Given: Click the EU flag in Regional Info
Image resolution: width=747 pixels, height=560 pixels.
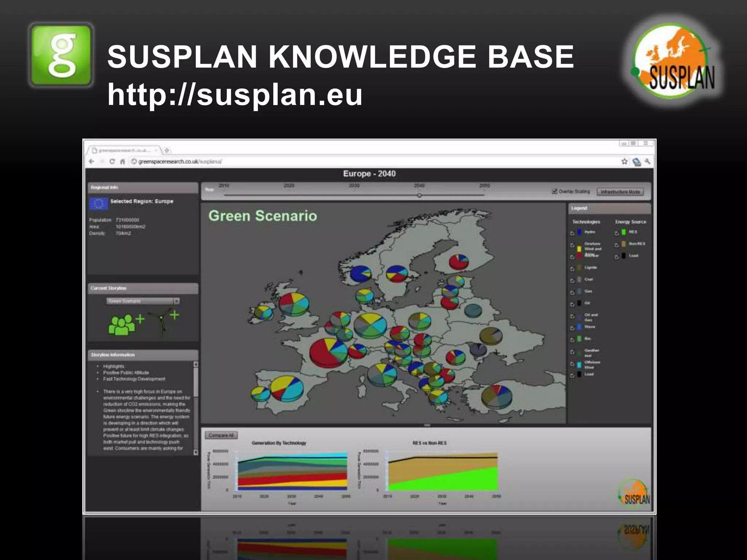Looking at the screenshot, I should (x=98, y=203).
